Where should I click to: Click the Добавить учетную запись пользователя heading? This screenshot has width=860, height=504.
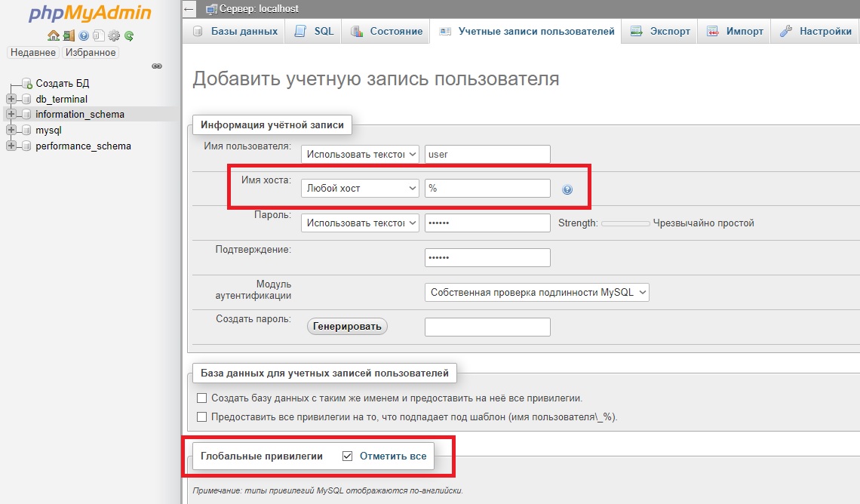click(x=376, y=79)
